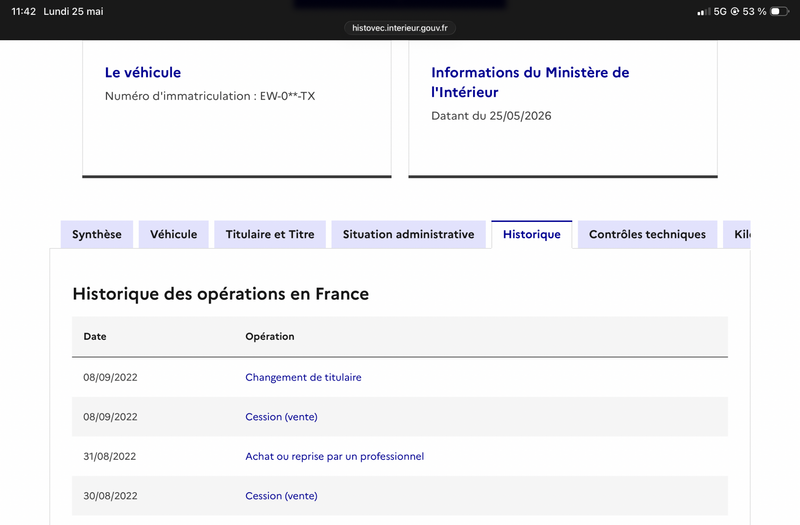Viewport: 800px width, 525px height.
Task: Open the partially visible Kilométrage tab
Action: (737, 235)
